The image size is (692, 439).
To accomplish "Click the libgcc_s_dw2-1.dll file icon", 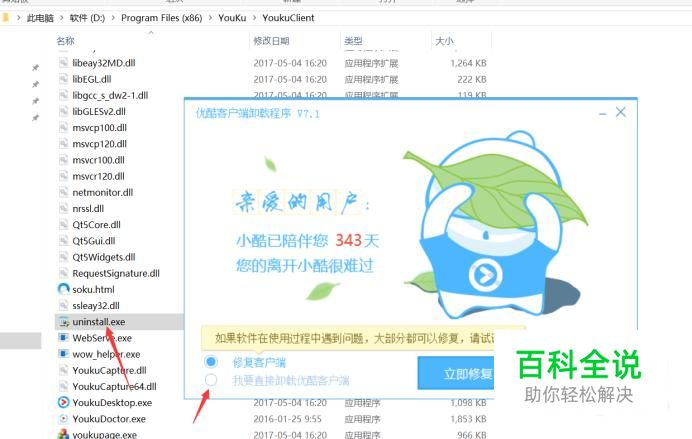I will point(64,95).
